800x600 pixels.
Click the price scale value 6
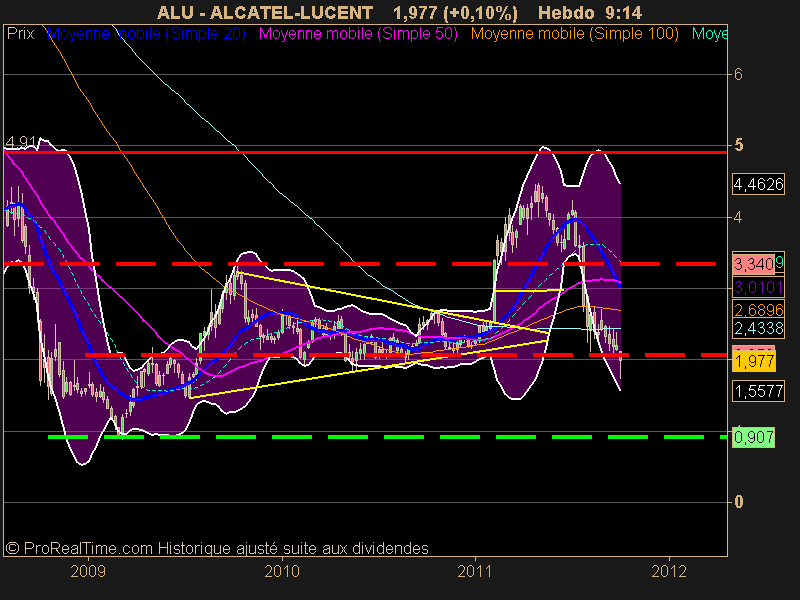click(738, 74)
